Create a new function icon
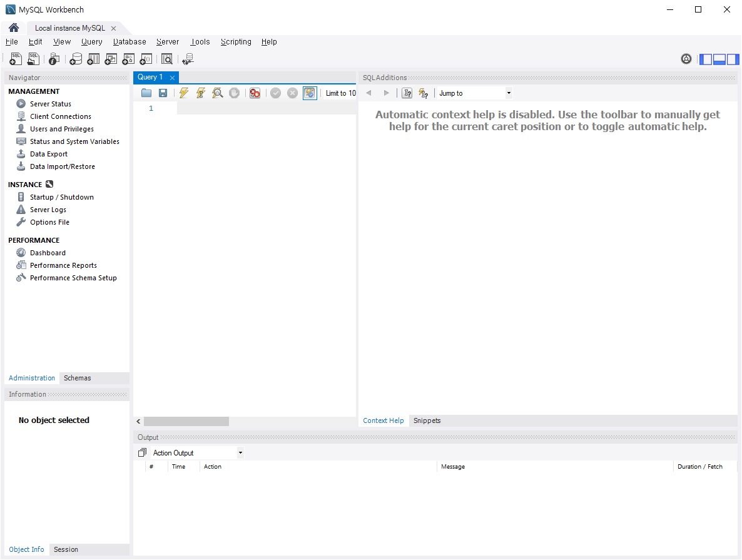The height and width of the screenshot is (560, 742). (x=146, y=59)
